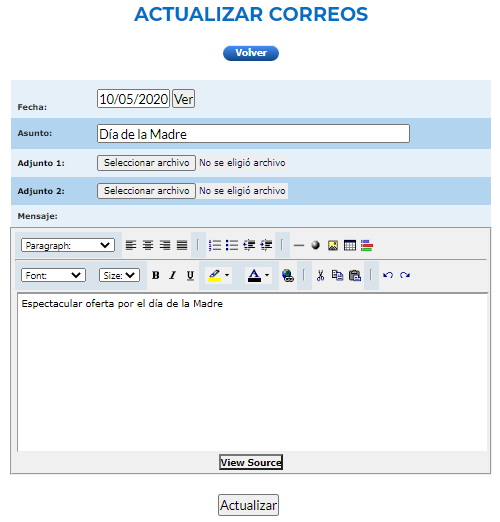Cut selected text with scissors icon

tap(320, 276)
